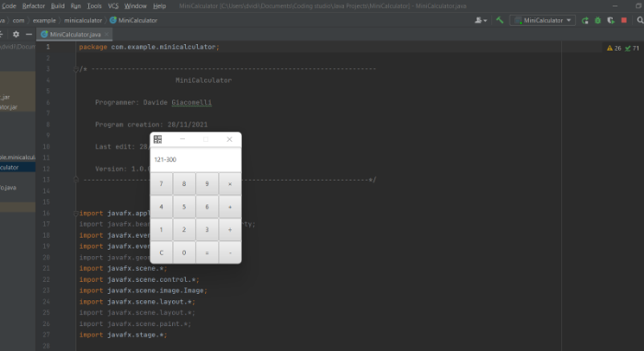644x351 pixels.
Task: Select the MiniCalculator.java editor tab
Action: click(x=75, y=34)
